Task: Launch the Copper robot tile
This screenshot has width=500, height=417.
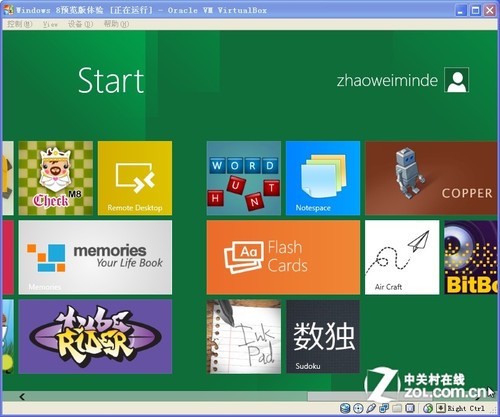Action: tap(431, 178)
